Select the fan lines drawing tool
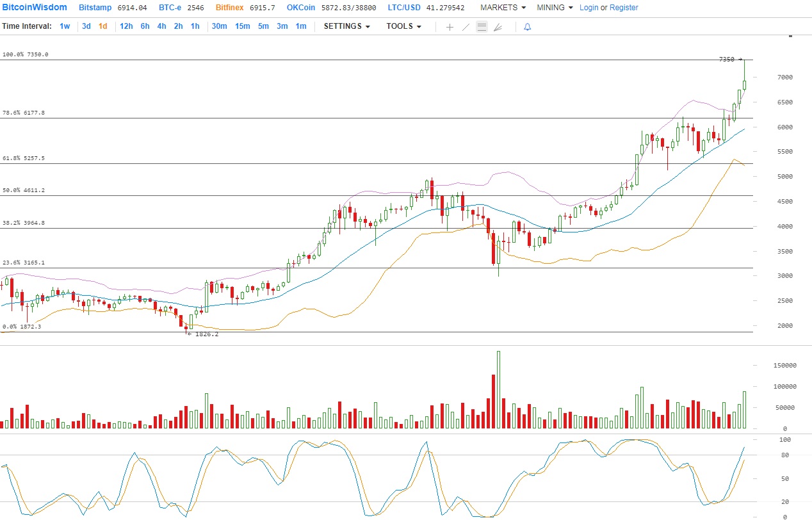Image resolution: width=812 pixels, height=520 pixels. 498,27
